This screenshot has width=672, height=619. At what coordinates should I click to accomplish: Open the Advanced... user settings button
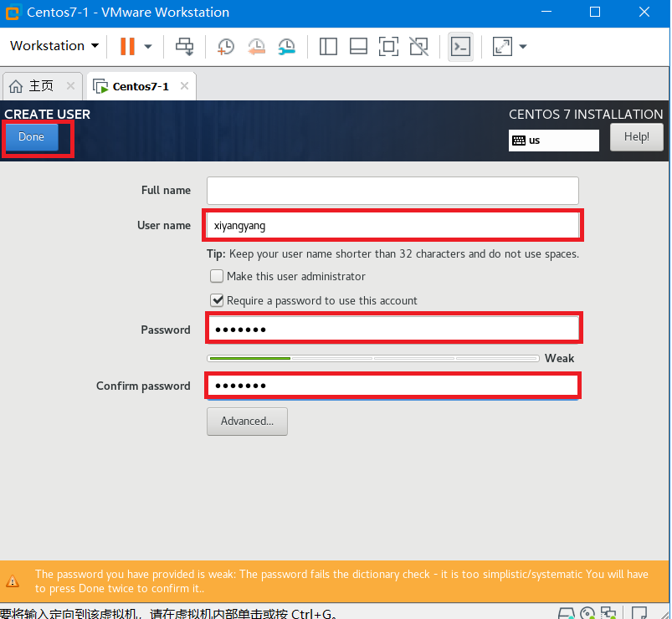pyautogui.click(x=247, y=421)
